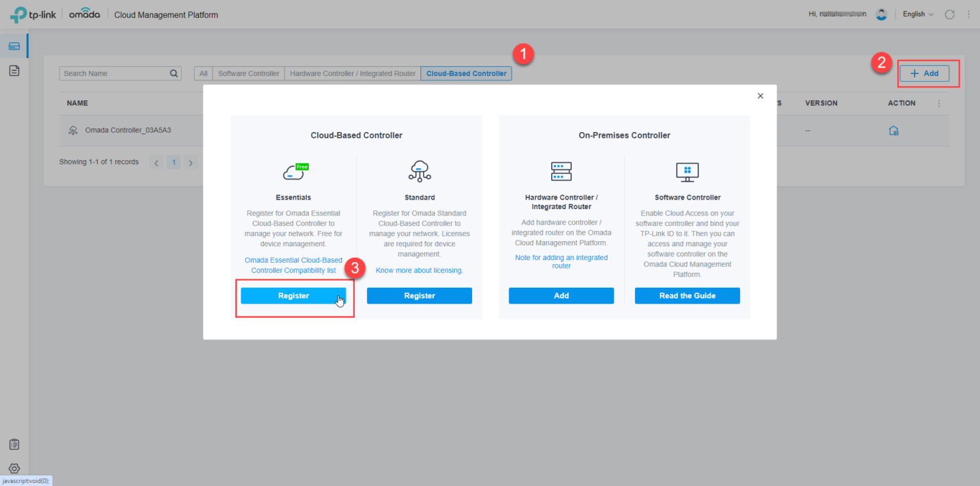Launch the Omada Controller_03A5A3 action icon
This screenshot has height=486, width=980.
click(894, 131)
